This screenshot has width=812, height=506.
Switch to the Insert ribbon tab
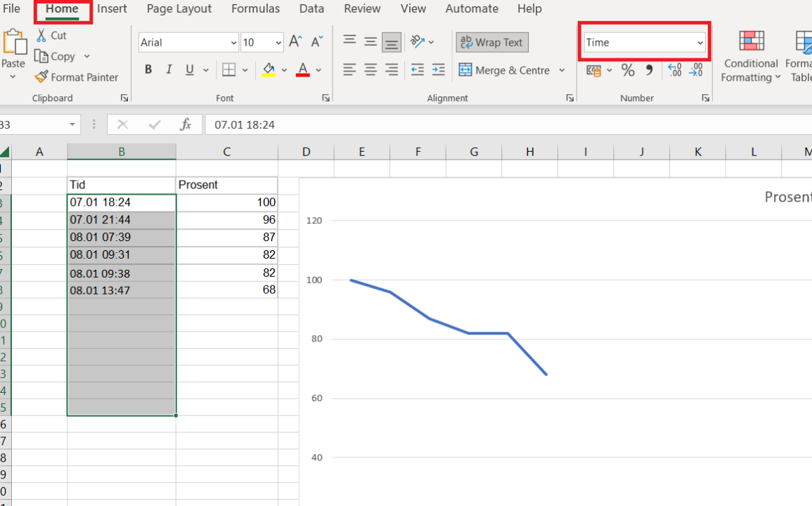(112, 9)
